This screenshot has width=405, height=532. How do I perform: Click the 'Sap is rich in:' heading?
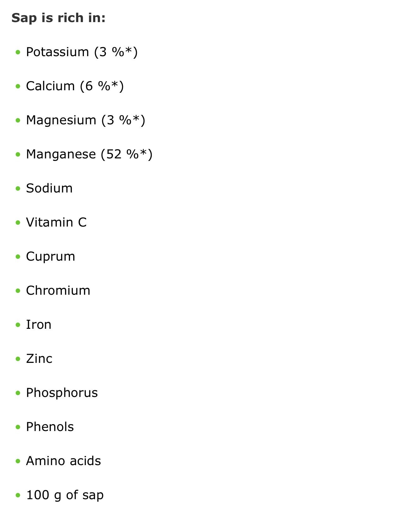(58, 18)
